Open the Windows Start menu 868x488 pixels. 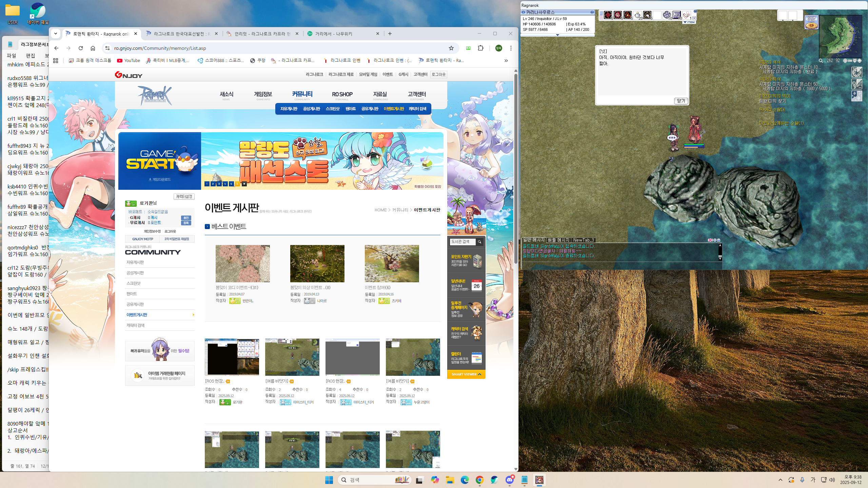coord(329,480)
